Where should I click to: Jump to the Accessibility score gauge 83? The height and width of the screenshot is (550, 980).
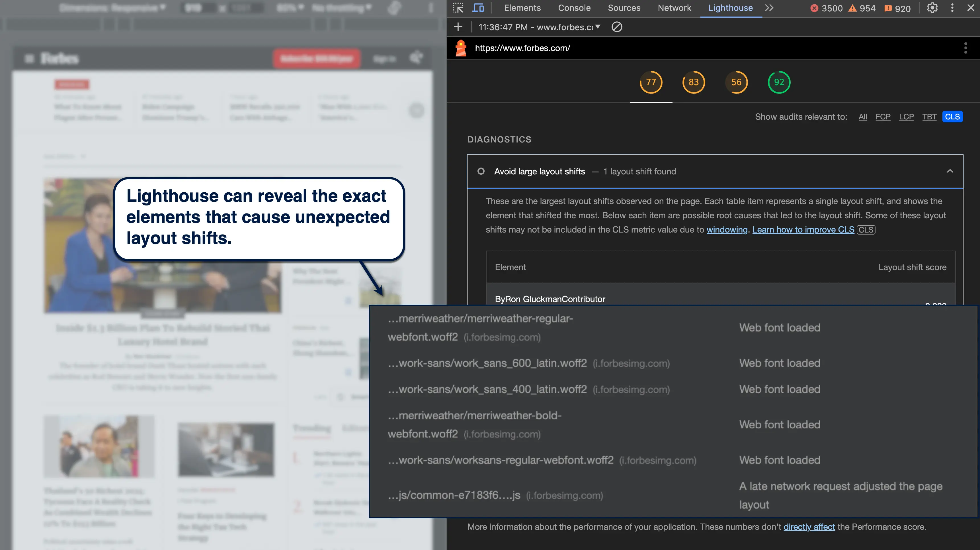point(693,82)
